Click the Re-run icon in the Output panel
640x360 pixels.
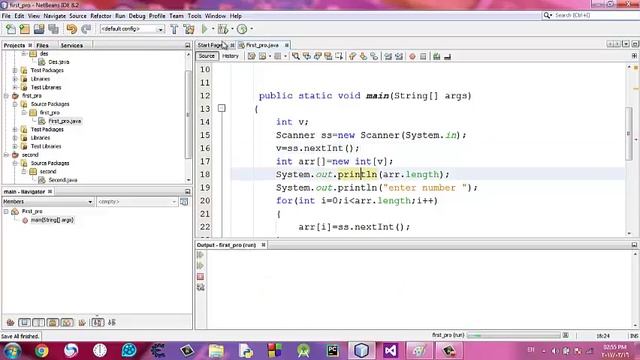(200, 255)
